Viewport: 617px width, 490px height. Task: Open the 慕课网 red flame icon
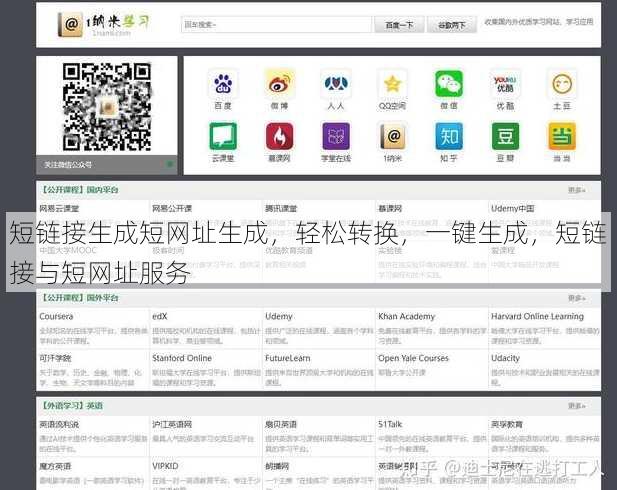point(279,136)
